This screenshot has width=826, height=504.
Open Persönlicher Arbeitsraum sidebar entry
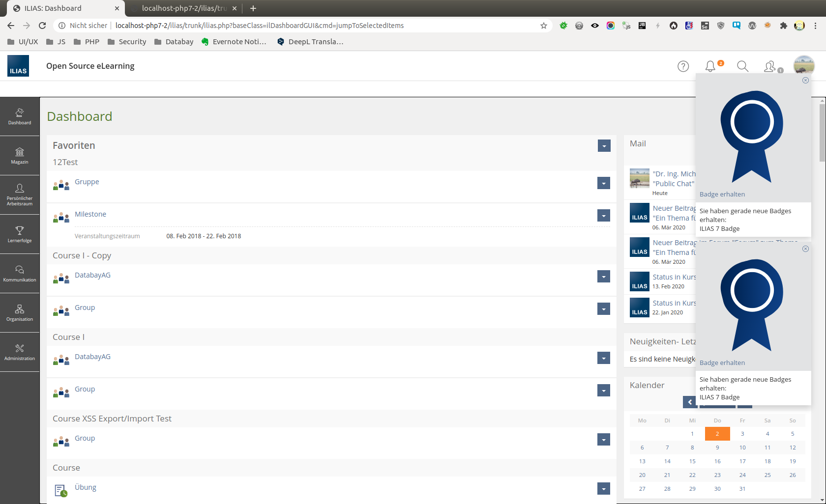(x=20, y=195)
